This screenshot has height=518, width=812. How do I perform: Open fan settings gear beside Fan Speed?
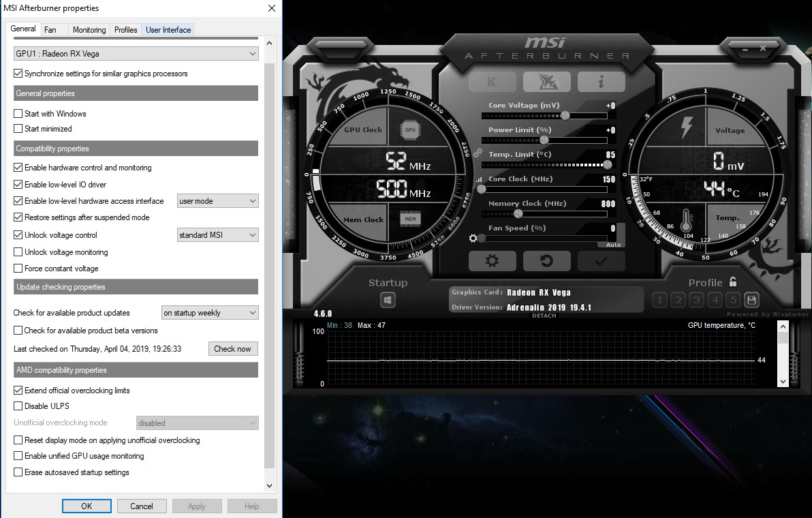(x=473, y=239)
